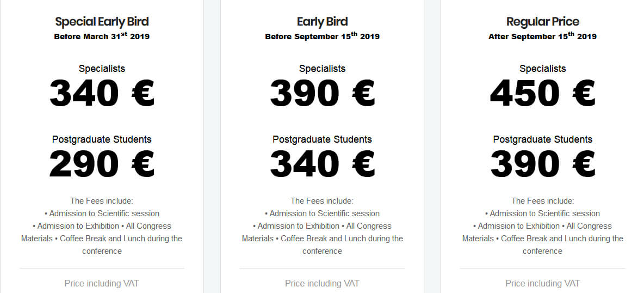This screenshot has height=293, width=644.
Task: Click the Regular Price heading
Action: (542, 22)
